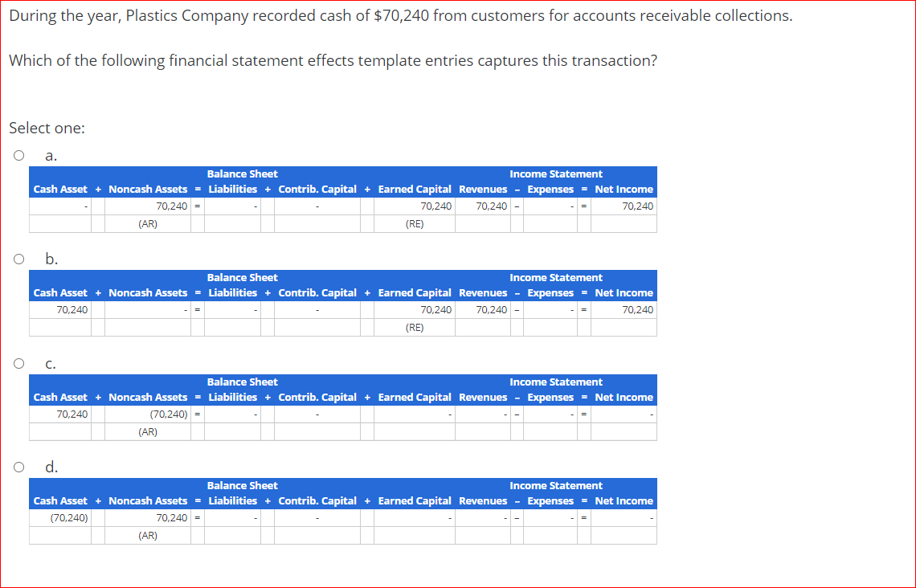This screenshot has height=588, width=916.
Task: Click the "Earned Capital" header in option c
Action: point(415,397)
